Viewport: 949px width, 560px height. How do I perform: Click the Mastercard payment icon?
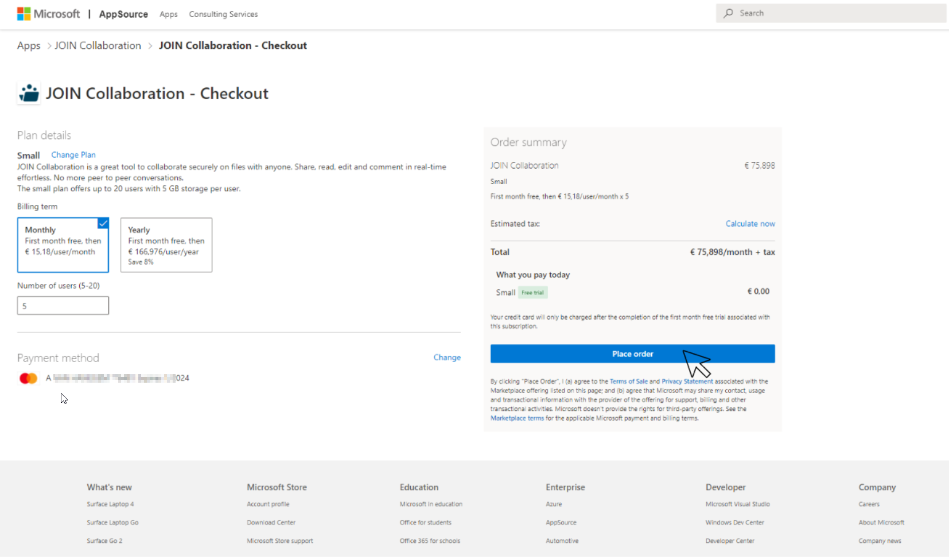pos(28,378)
